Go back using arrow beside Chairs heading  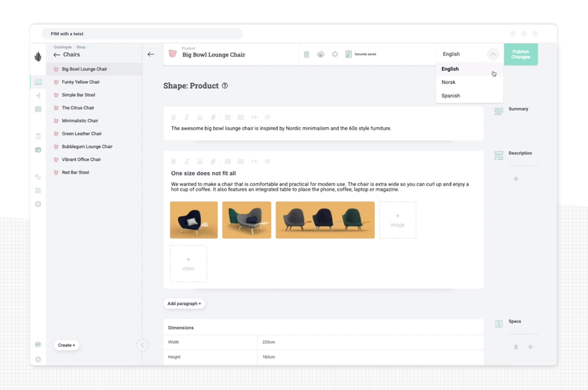[57, 55]
